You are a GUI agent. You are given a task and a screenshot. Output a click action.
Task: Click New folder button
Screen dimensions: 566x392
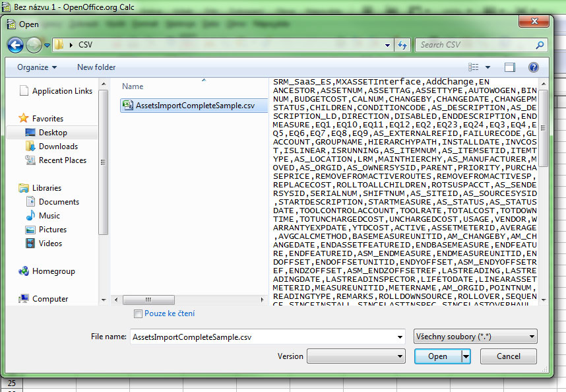click(x=96, y=67)
